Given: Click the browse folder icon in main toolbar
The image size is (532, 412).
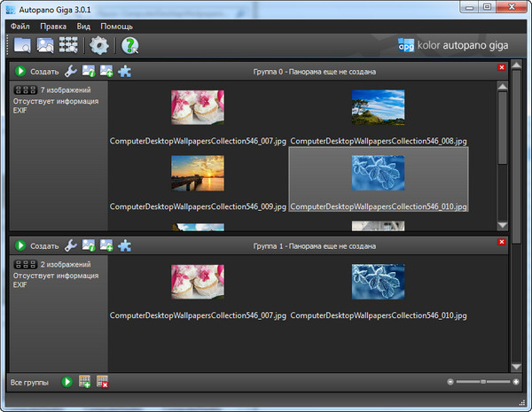Looking at the screenshot, I should pyautogui.click(x=21, y=45).
